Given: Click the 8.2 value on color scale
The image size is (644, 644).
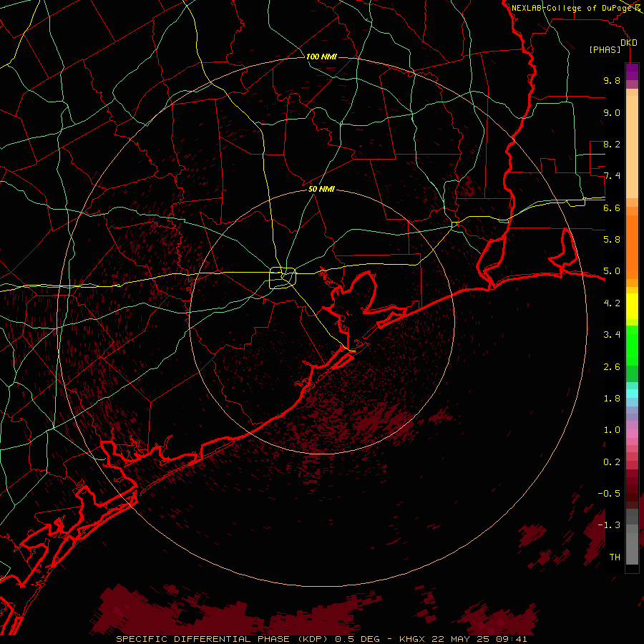Looking at the screenshot, I should coord(612,144).
